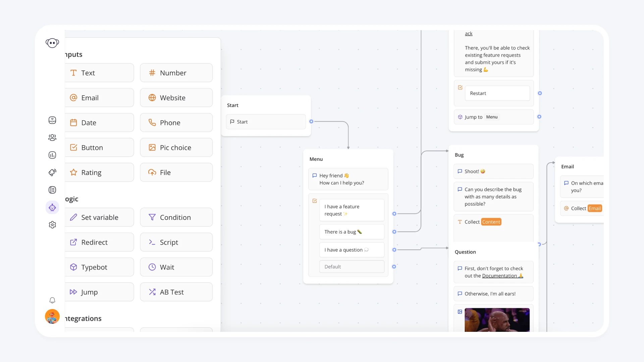
Task: Click the Pic choice input block
Action: [x=176, y=147]
